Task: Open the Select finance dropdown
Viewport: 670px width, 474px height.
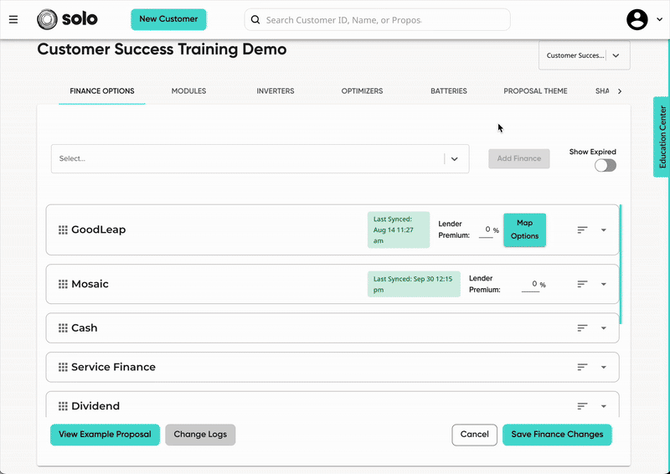Action: tap(260, 159)
